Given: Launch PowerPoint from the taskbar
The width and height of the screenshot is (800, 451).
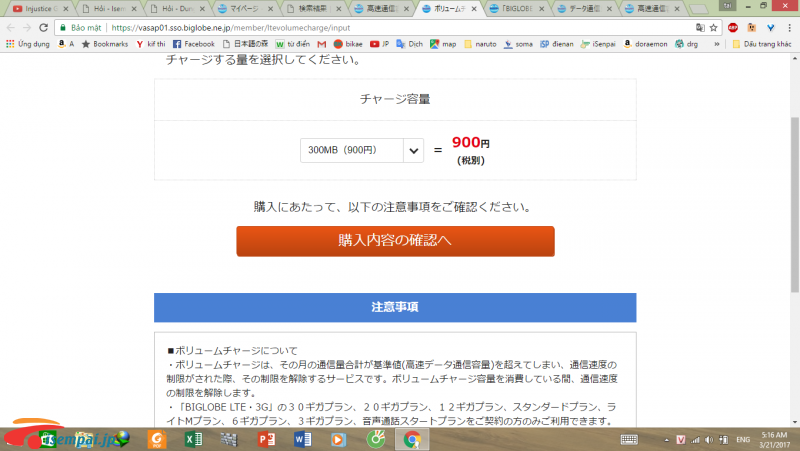Looking at the screenshot, I should 265,438.
